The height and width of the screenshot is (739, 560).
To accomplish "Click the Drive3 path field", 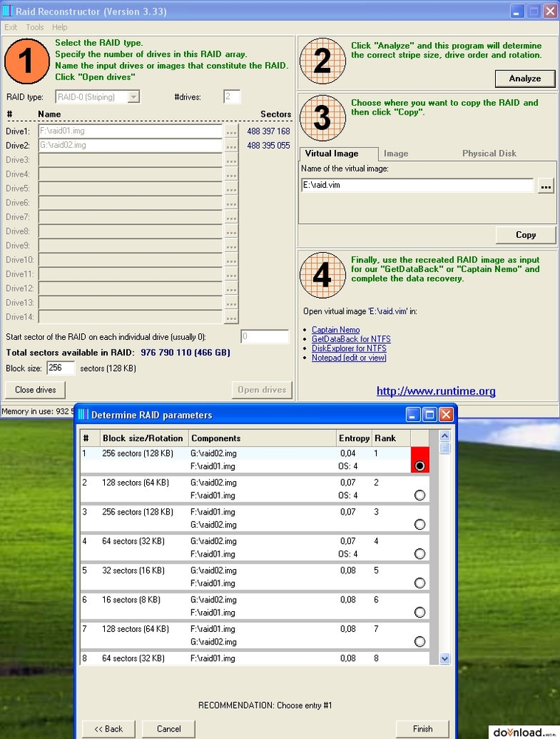I will [130, 160].
